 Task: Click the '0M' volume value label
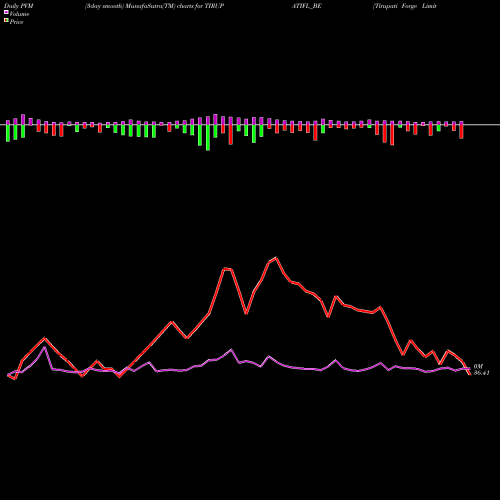pos(478,366)
